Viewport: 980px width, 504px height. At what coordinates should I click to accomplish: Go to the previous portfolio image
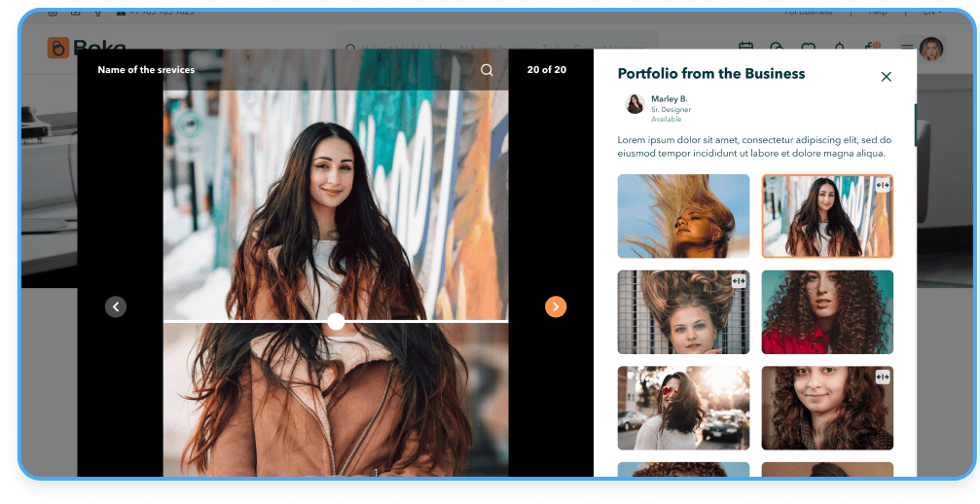point(116,306)
